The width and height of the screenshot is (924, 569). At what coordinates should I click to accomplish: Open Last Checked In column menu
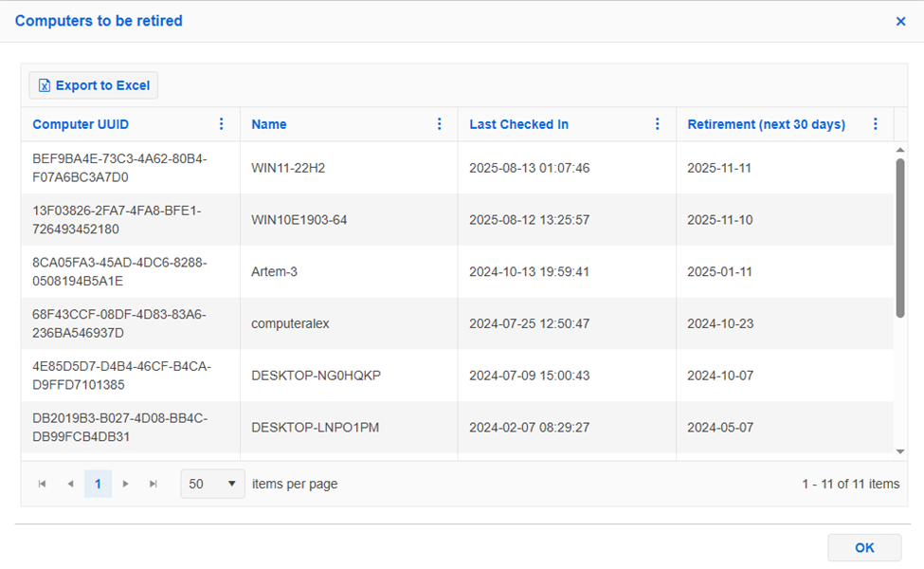tap(658, 124)
